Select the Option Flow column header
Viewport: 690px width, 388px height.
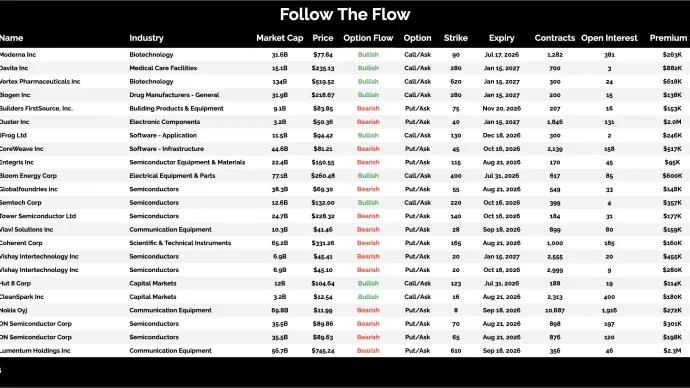[368, 38]
